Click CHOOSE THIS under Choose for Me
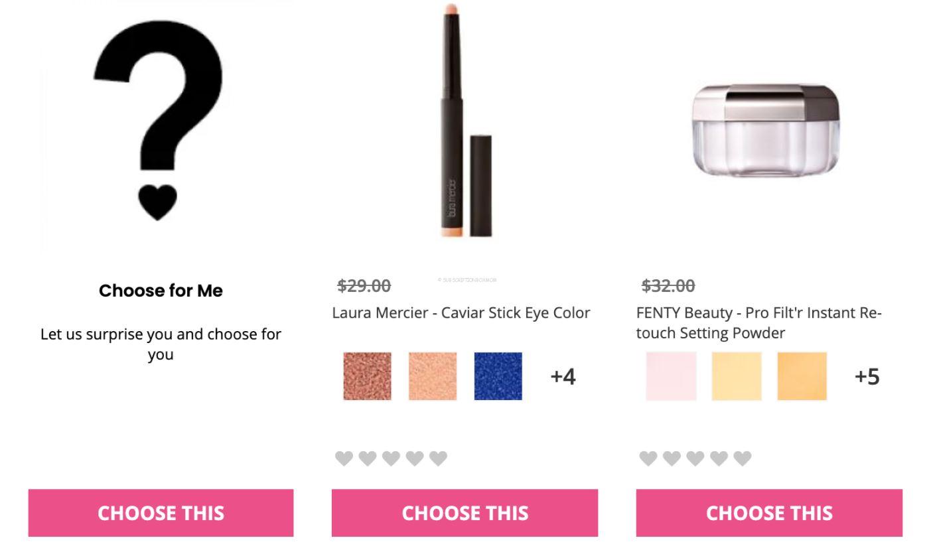Image resolution: width=935 pixels, height=560 pixels. [160, 513]
